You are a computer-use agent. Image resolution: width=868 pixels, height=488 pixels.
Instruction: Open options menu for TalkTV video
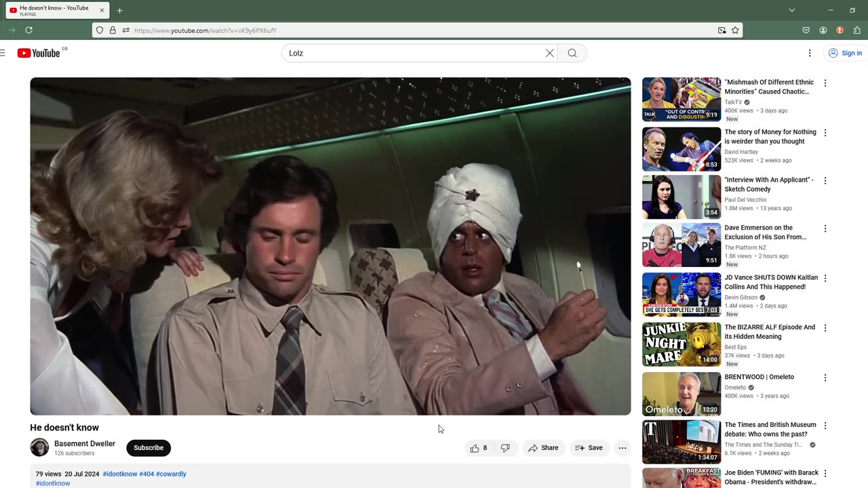pyautogui.click(x=825, y=83)
